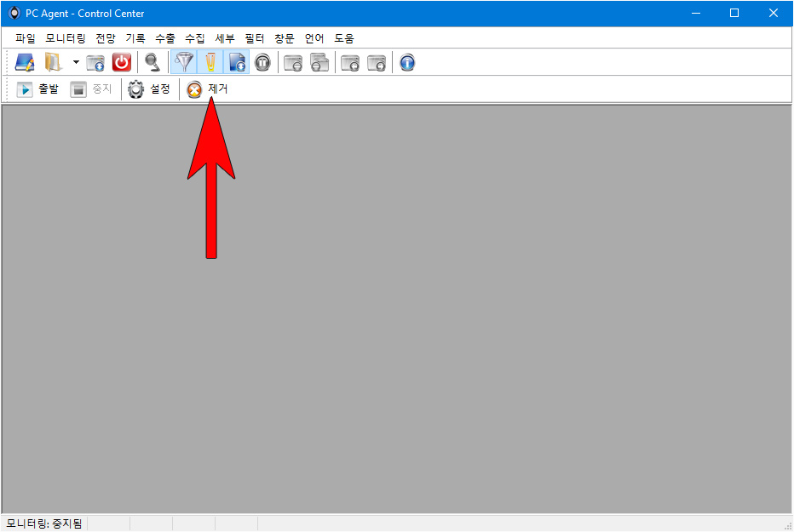
Task: Toggle the blue document download icon
Action: point(237,63)
